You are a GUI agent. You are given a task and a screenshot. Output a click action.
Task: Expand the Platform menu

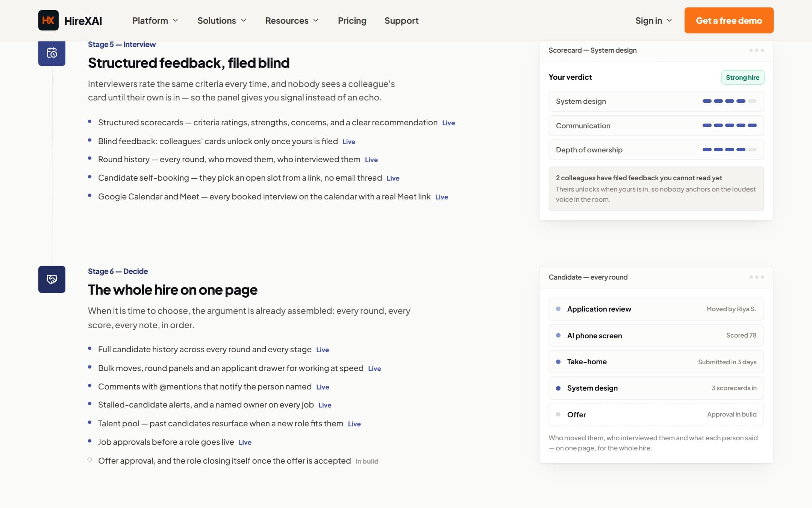click(155, 20)
